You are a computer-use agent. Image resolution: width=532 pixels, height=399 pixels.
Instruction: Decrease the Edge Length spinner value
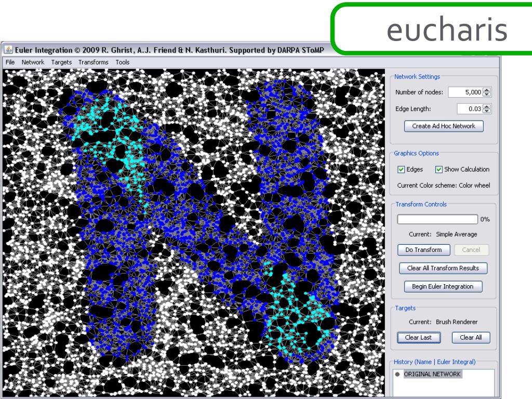[487, 111]
